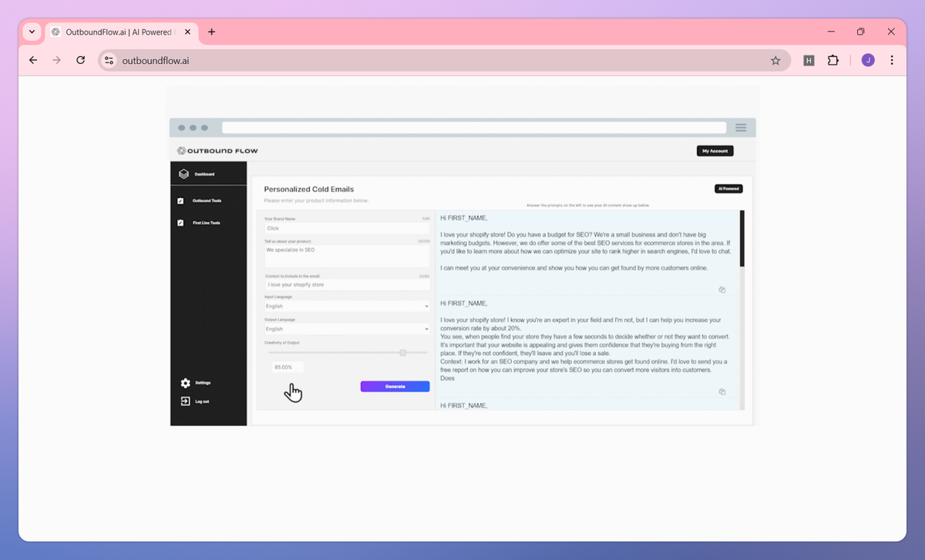Viewport: 925px width, 560px height.
Task: Open the Output Language dropdown
Action: [x=345, y=328]
